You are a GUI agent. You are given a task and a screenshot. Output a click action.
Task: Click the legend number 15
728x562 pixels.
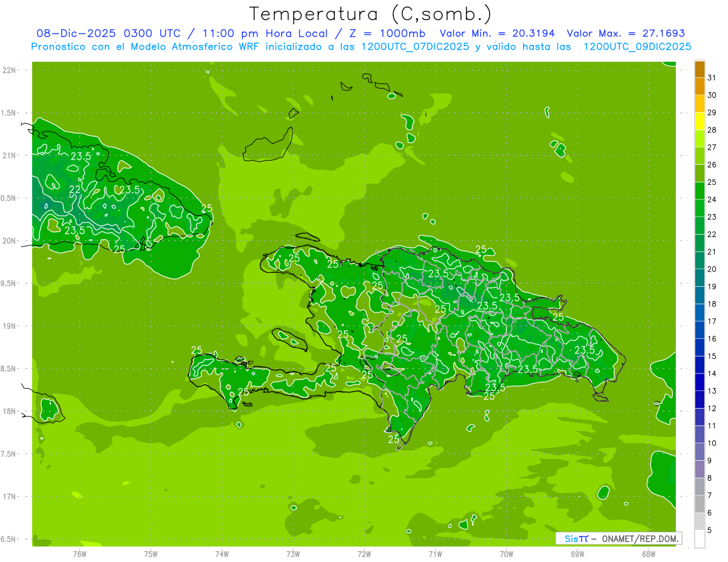[712, 356]
